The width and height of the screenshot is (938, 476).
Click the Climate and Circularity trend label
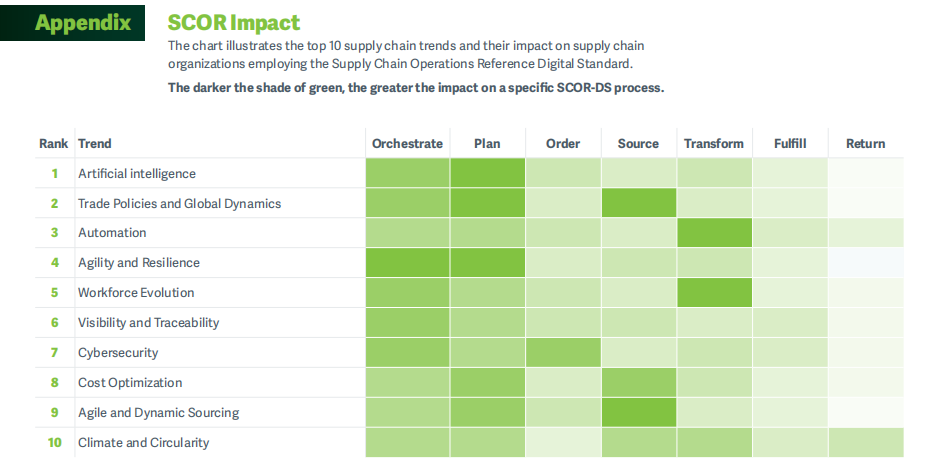[144, 442]
